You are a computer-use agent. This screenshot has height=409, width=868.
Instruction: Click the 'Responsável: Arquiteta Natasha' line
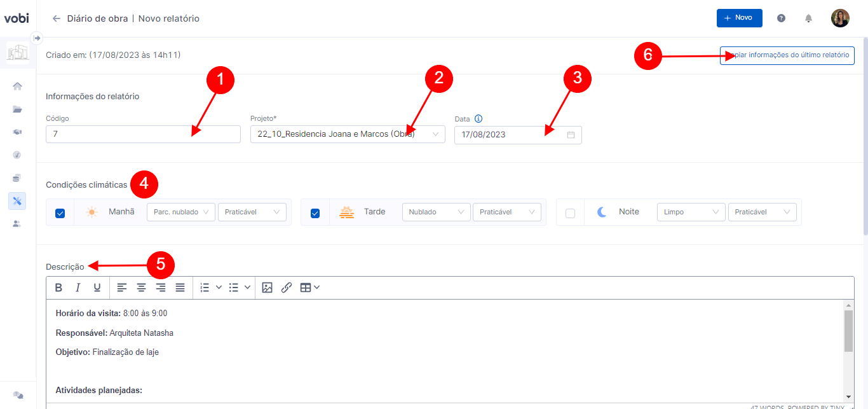pyautogui.click(x=114, y=333)
